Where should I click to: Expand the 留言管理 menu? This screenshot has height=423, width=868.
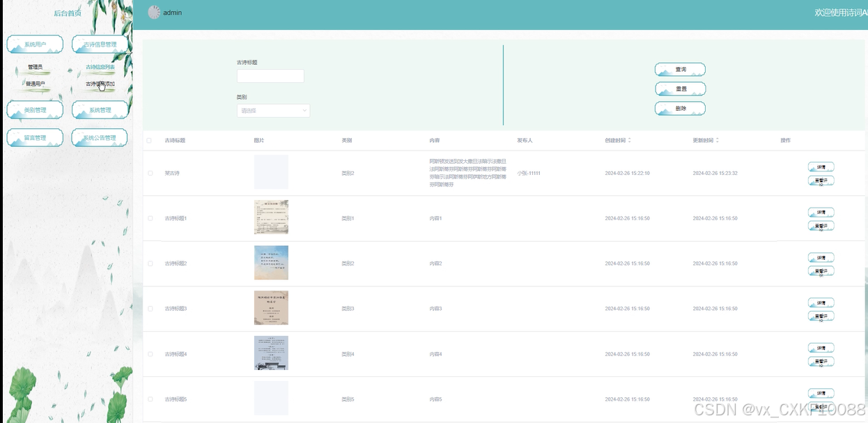[35, 138]
